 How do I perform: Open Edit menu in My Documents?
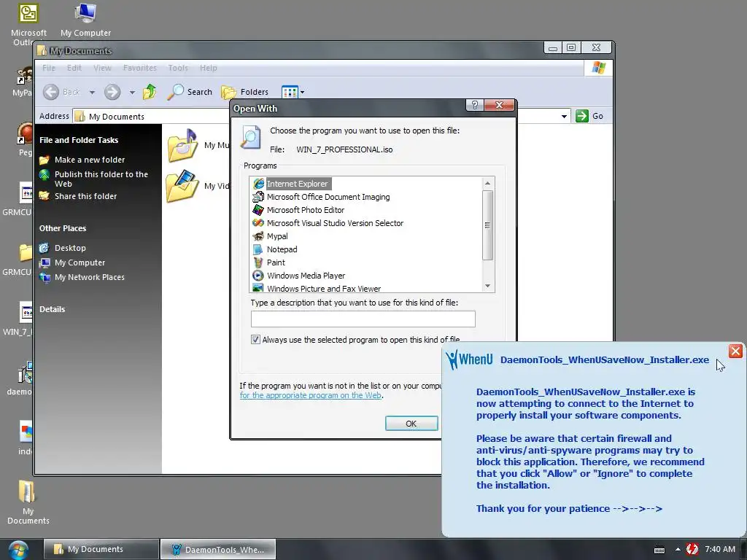(74, 68)
